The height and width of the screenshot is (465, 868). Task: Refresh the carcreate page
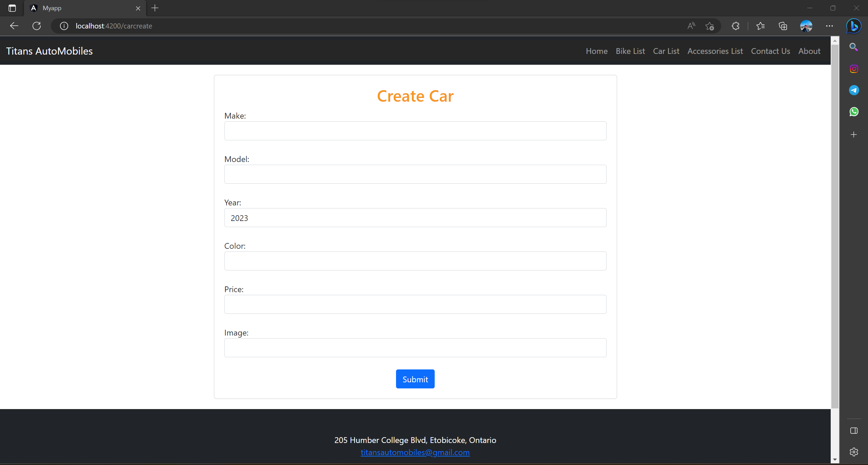click(x=37, y=26)
